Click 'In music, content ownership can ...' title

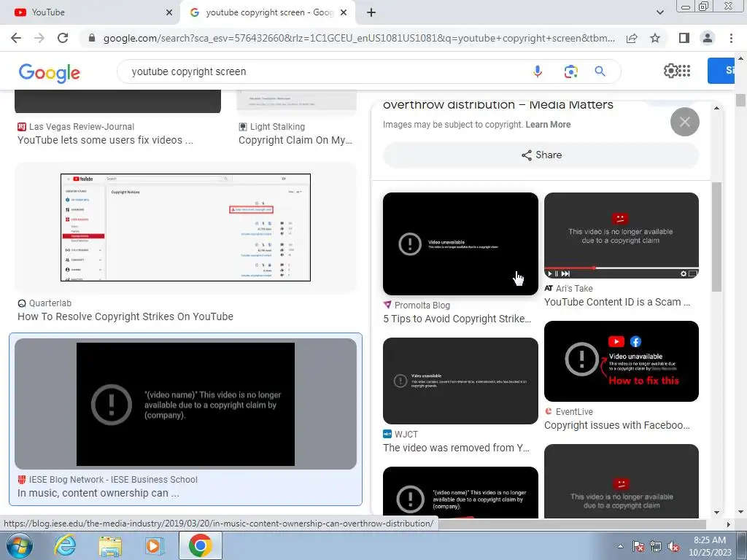pyautogui.click(x=98, y=493)
